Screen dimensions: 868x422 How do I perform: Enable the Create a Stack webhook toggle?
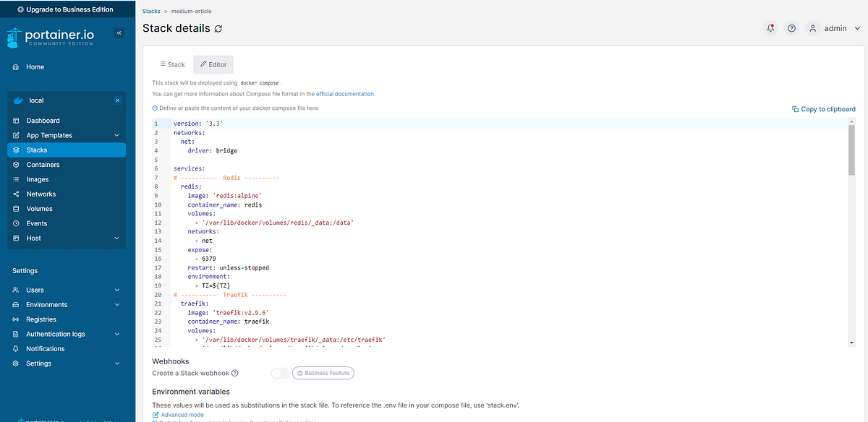(x=280, y=373)
